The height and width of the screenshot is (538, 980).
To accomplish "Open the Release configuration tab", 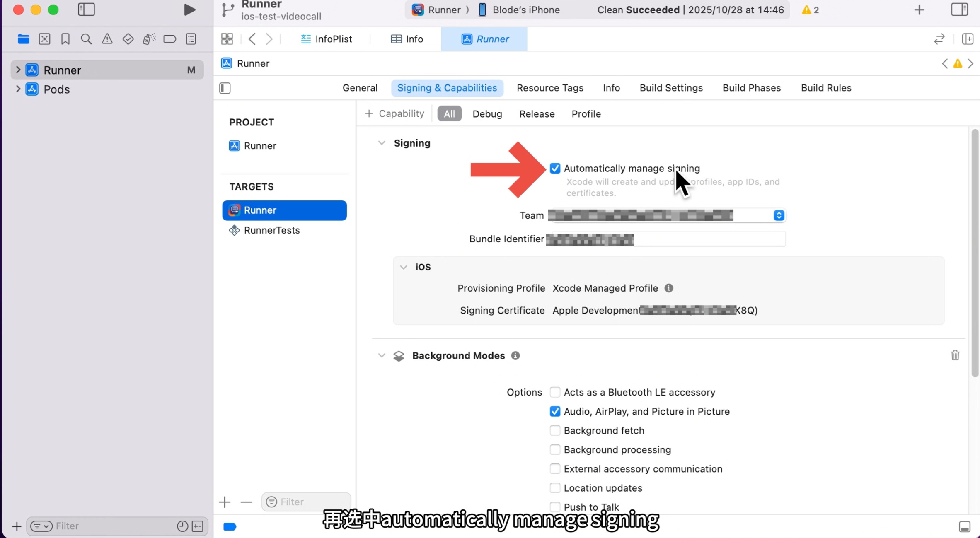I will coord(537,114).
